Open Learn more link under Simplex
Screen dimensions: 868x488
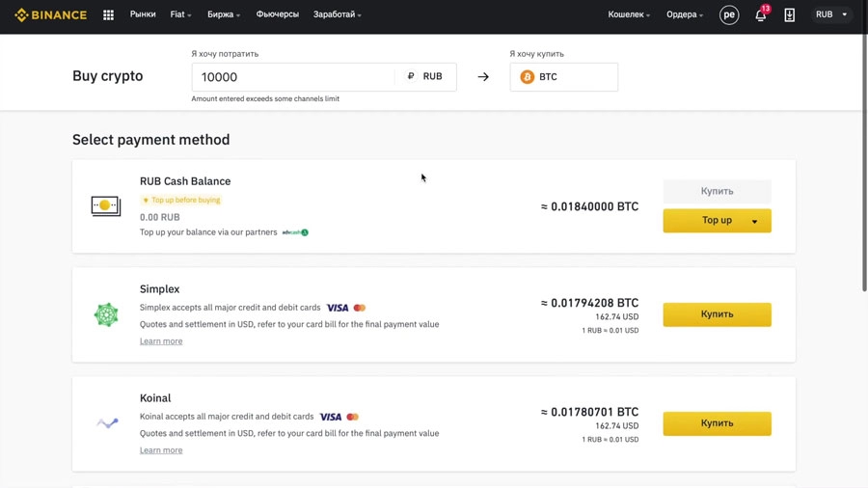pyautogui.click(x=161, y=341)
